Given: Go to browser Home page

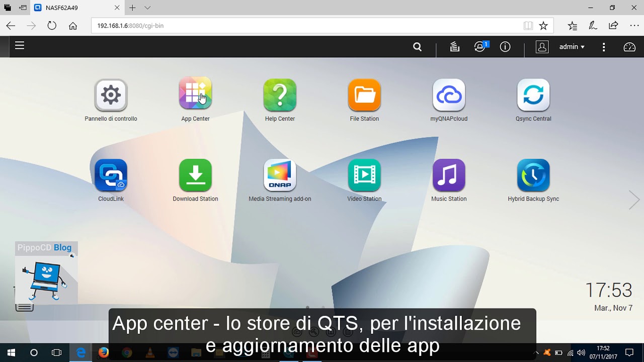Looking at the screenshot, I should point(73,26).
